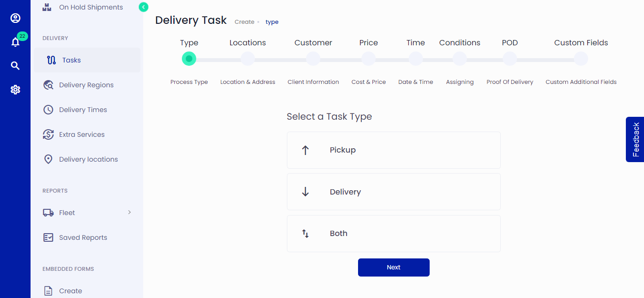This screenshot has width=644, height=298.
Task: Click the Saved Reports icon
Action: click(48, 237)
